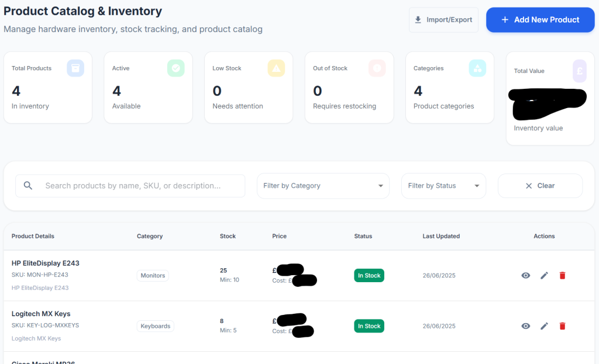Open the Filter by Status dropdown
Image resolution: width=599 pixels, height=364 pixels.
[x=443, y=186]
